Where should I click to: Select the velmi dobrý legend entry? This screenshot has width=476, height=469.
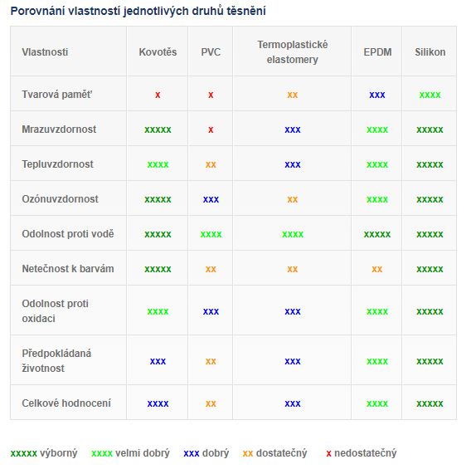tap(130, 453)
